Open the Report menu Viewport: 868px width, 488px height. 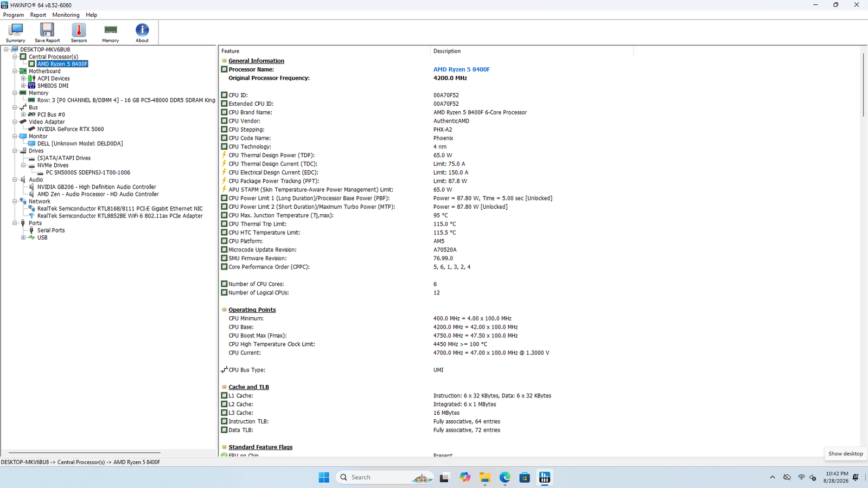point(38,15)
